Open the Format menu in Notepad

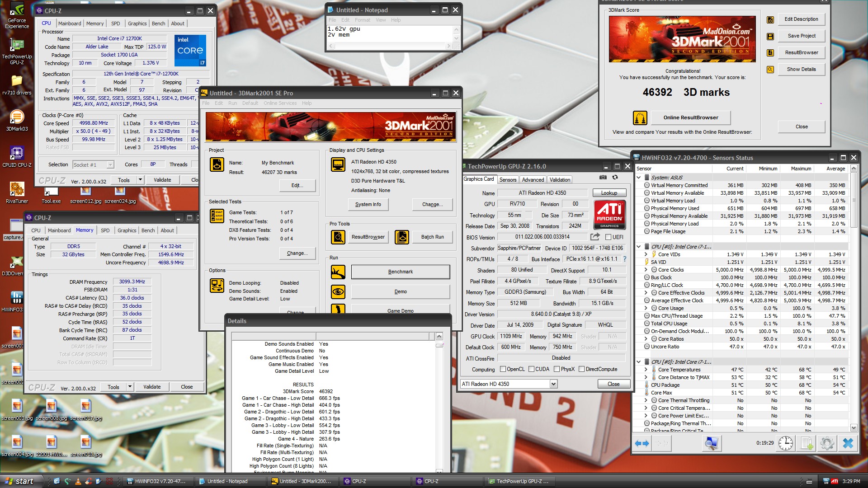coord(362,20)
